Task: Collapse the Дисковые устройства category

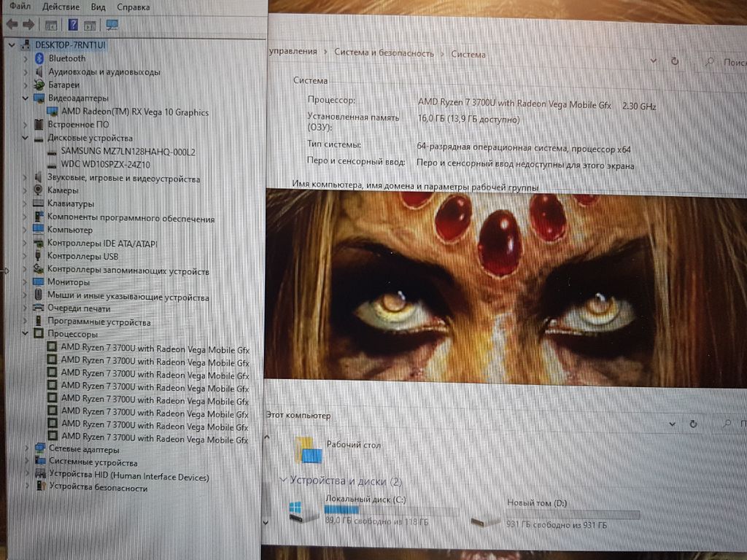Action: [x=25, y=138]
